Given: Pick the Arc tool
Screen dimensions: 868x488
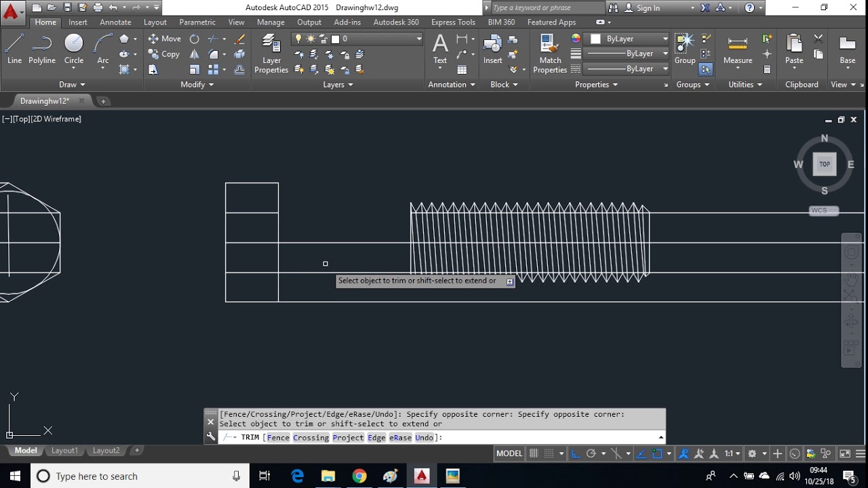Looking at the screenshot, I should (x=103, y=49).
